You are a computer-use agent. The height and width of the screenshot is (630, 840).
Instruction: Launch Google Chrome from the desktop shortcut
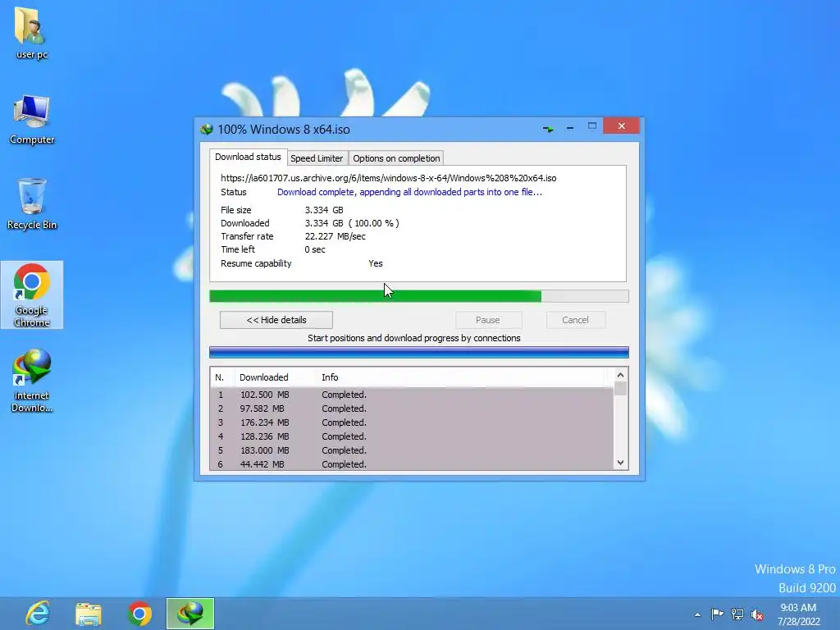[x=32, y=294]
